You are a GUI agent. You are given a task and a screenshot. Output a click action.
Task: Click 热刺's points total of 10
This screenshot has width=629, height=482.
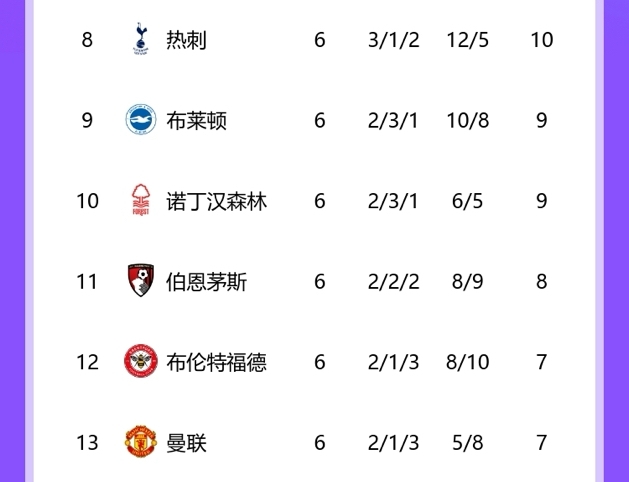click(541, 40)
